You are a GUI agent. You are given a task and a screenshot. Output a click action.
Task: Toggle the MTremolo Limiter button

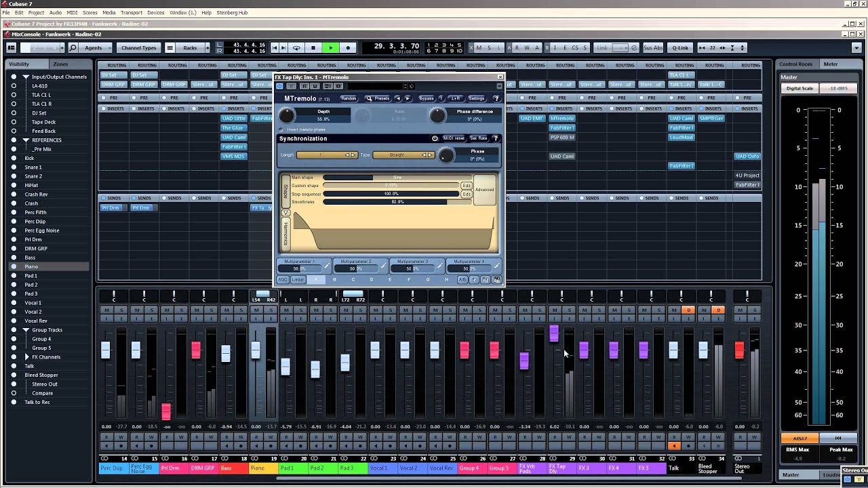click(x=298, y=280)
